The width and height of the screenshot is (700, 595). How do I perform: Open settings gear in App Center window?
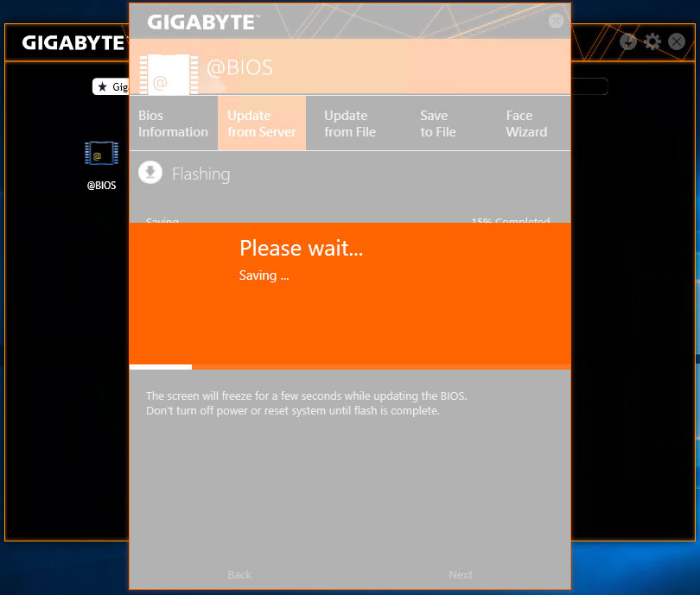(652, 41)
